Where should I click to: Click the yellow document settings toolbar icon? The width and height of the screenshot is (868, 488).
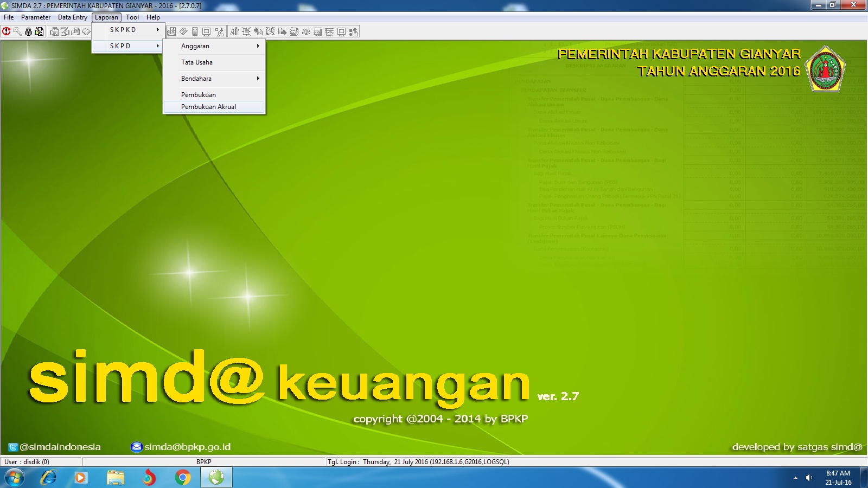click(x=39, y=31)
